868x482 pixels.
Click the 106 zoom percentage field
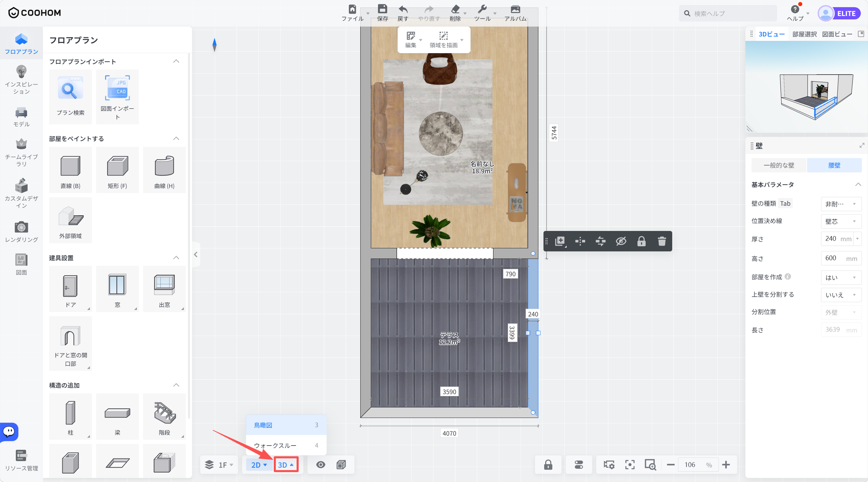pos(698,465)
